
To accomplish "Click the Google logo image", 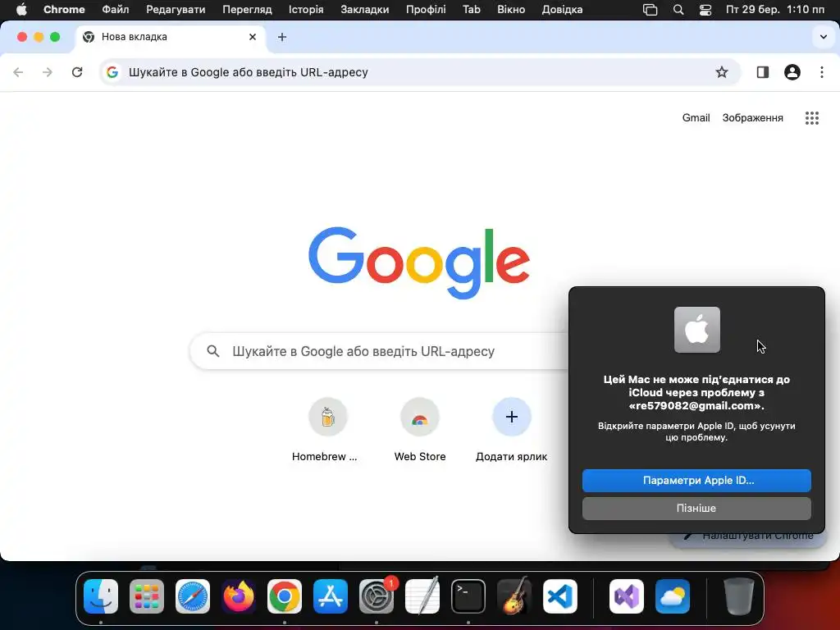I will 419,262.
